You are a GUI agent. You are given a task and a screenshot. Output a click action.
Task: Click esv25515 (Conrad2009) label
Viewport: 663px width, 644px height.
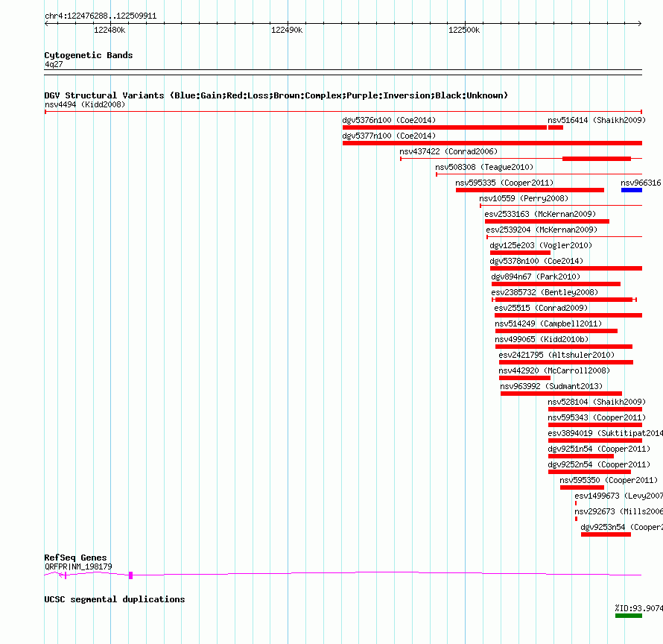(542, 308)
